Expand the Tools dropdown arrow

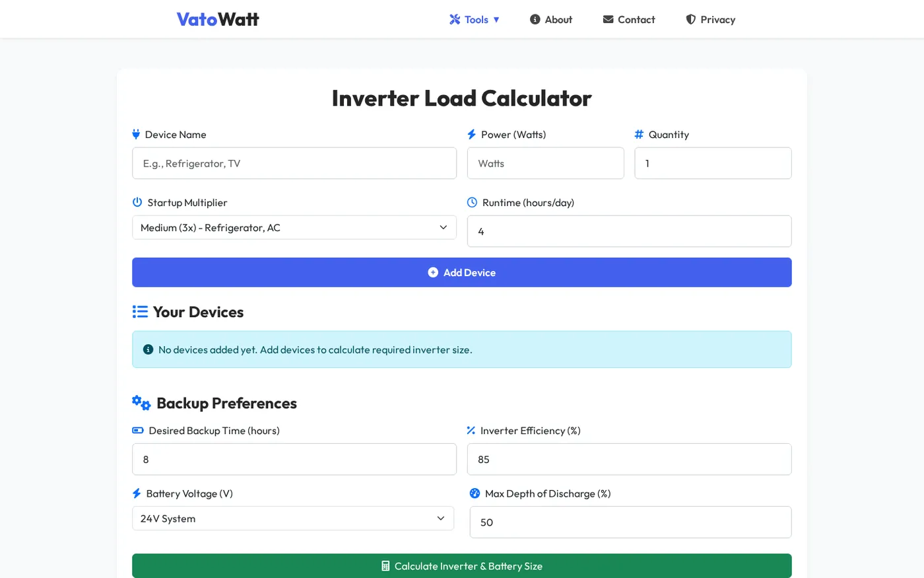pos(496,20)
